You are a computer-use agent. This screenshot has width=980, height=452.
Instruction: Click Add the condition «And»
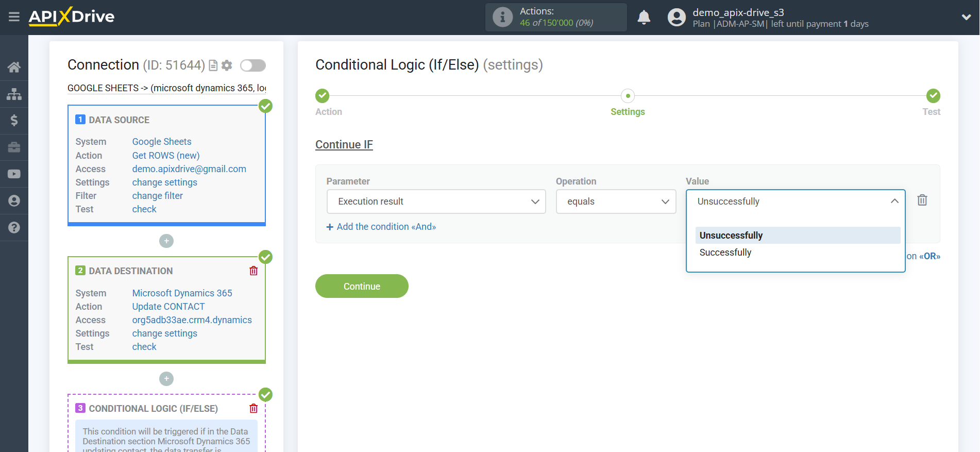pos(381,227)
